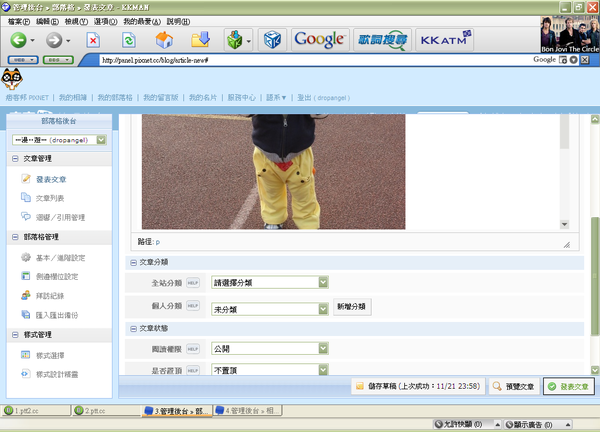The height and width of the screenshot is (432, 600).
Task: Open the 服務中心 link in the top navigation
Action: pos(241,98)
